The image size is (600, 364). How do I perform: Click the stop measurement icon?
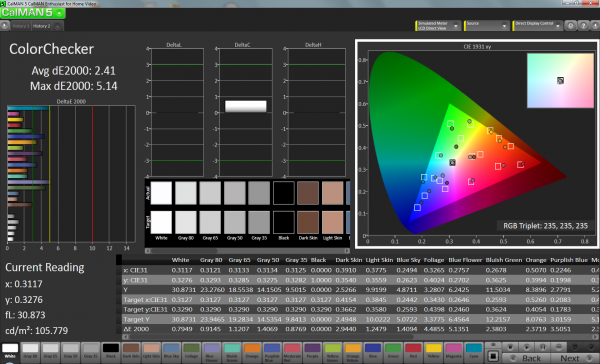(x=510, y=347)
